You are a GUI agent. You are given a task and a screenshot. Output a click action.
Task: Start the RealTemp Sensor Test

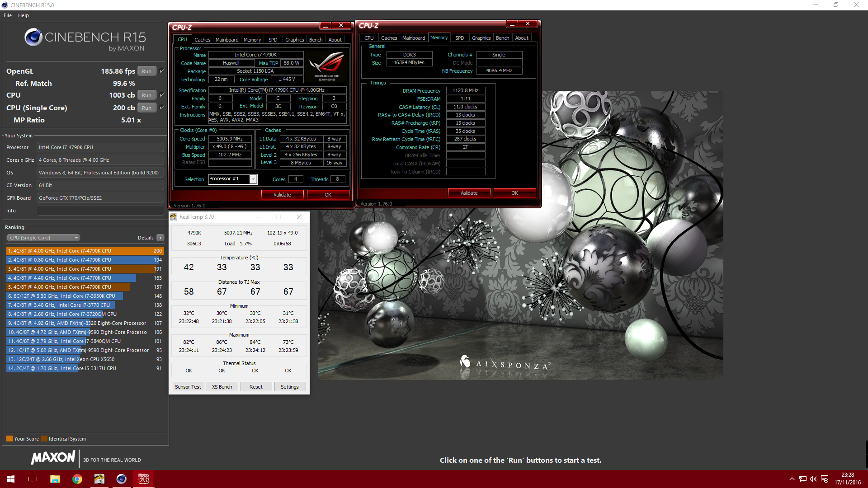pos(188,387)
